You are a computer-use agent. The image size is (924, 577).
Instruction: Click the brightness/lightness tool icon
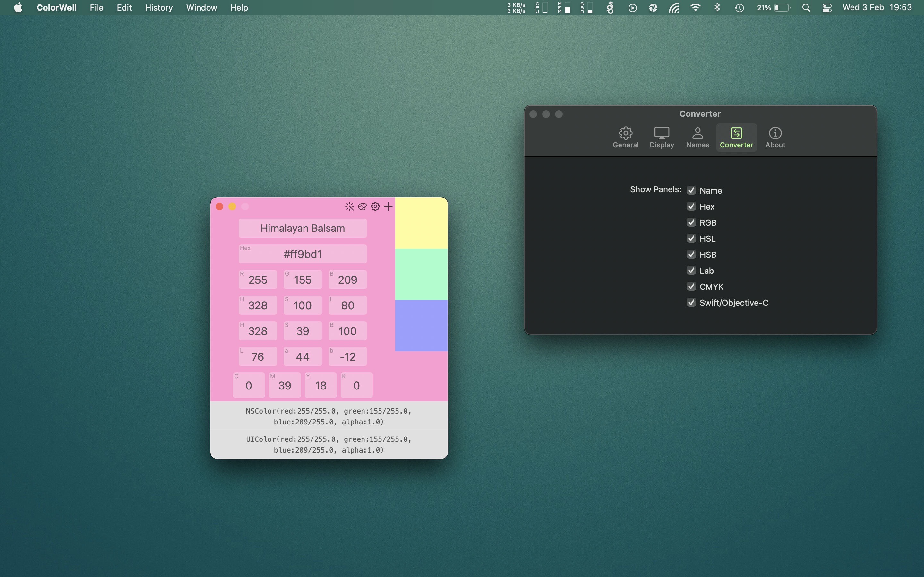coord(349,206)
